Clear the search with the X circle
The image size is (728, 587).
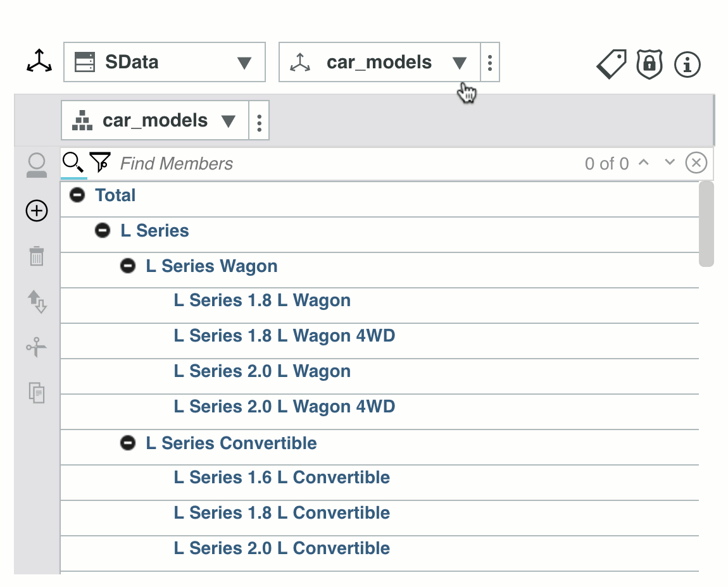tap(696, 163)
